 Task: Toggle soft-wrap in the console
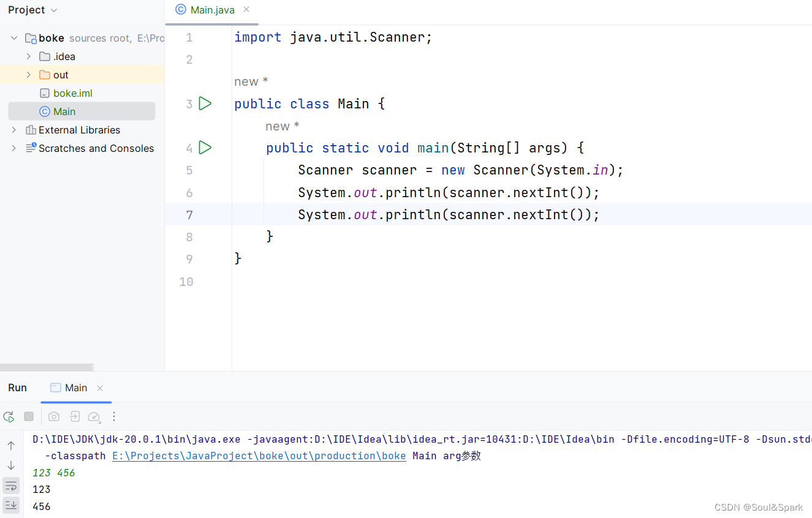[11, 485]
